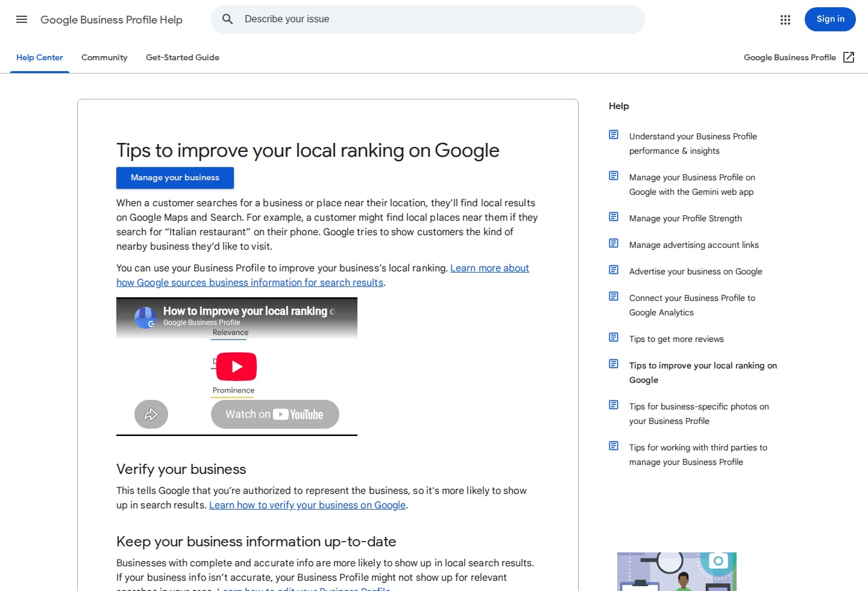Click the illustration thumbnail below the Help list
868x591 pixels.
[x=677, y=572]
